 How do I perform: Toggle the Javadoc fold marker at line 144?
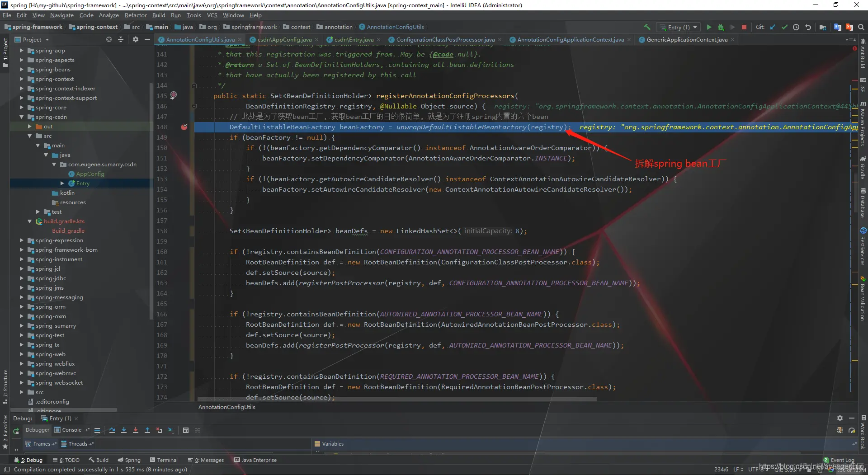tap(194, 85)
